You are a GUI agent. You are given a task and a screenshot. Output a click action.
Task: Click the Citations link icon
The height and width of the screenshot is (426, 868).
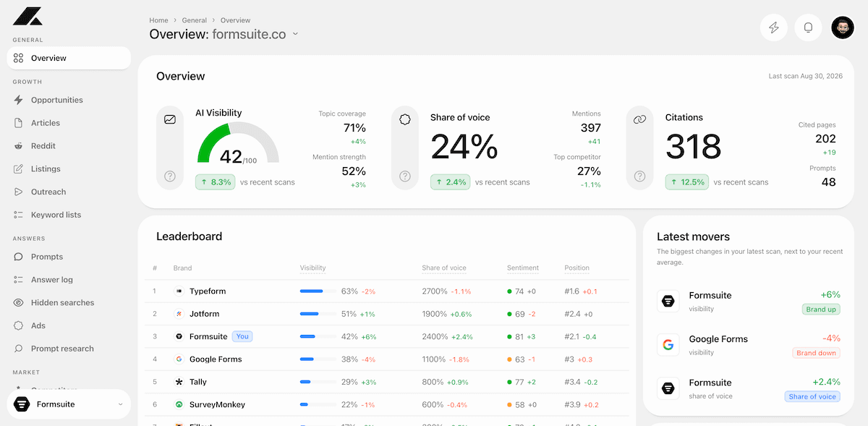(639, 119)
